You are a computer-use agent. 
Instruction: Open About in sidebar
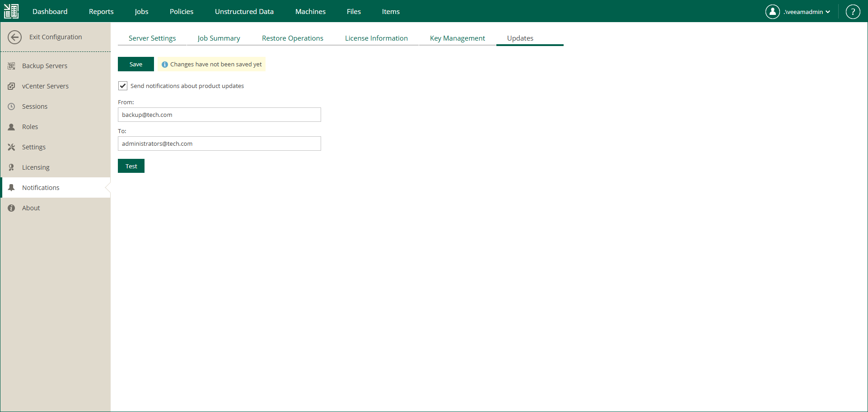(x=55, y=208)
